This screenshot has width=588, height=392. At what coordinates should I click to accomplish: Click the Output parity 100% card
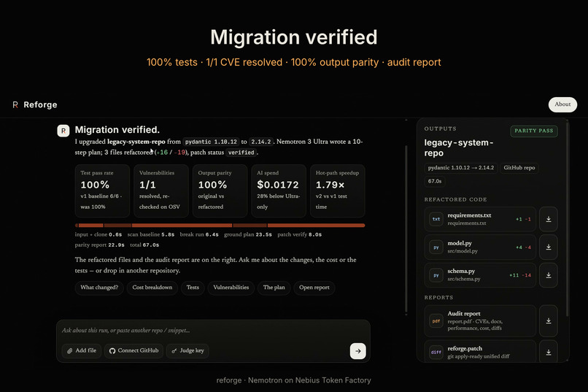pos(220,191)
